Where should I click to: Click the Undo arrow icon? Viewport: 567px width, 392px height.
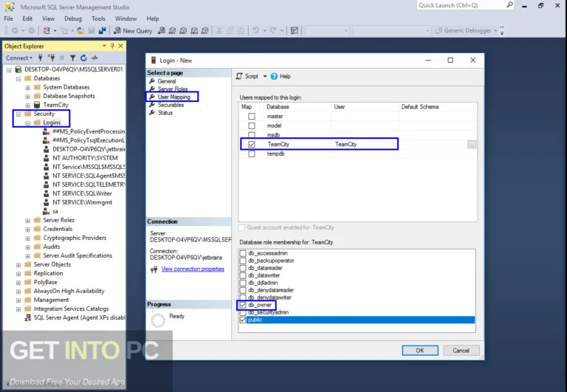tap(255, 31)
